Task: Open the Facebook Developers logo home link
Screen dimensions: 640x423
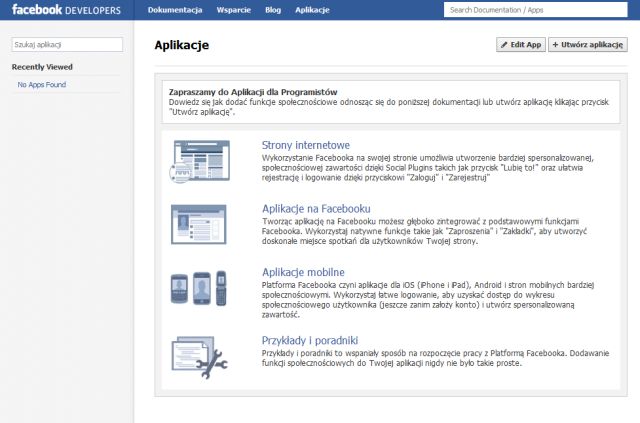Action: click(66, 10)
